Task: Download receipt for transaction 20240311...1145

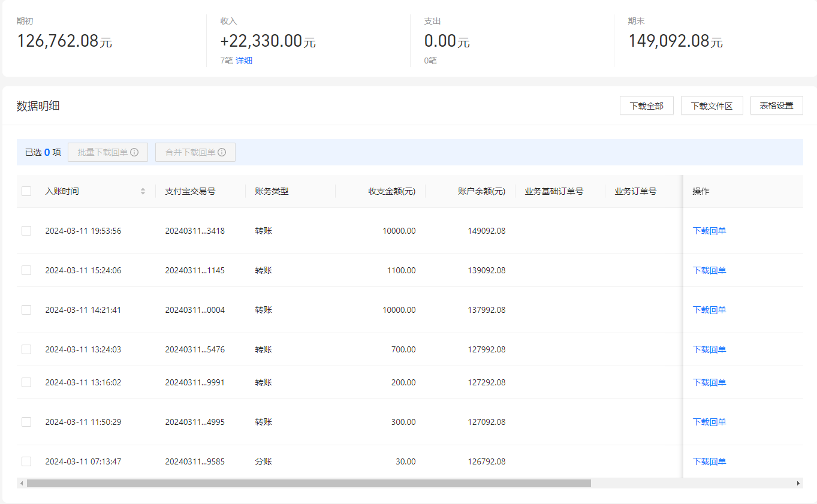Action: click(x=709, y=270)
